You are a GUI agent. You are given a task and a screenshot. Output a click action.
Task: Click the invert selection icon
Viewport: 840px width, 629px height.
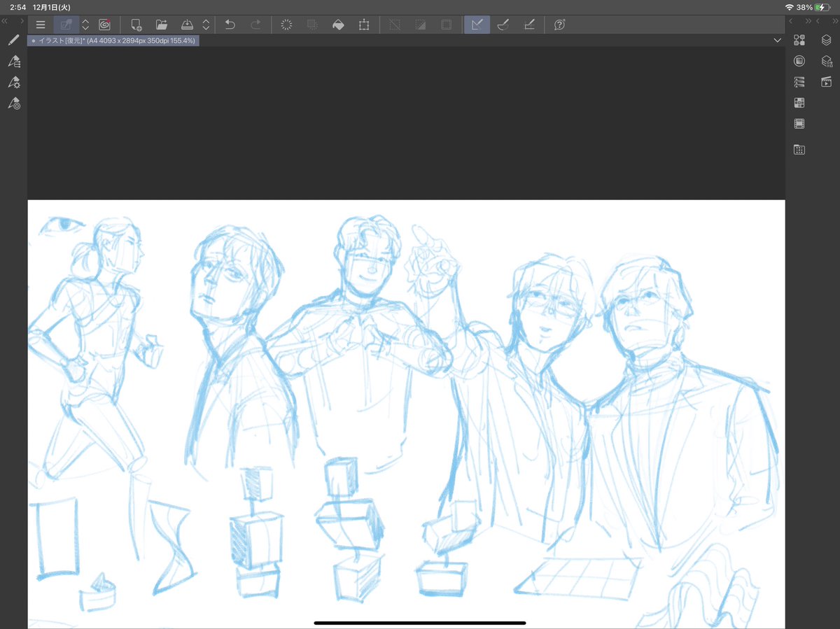[x=420, y=24]
